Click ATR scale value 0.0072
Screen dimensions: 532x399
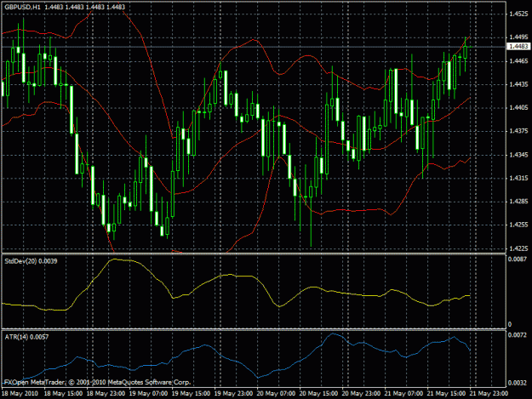[x=517, y=335]
